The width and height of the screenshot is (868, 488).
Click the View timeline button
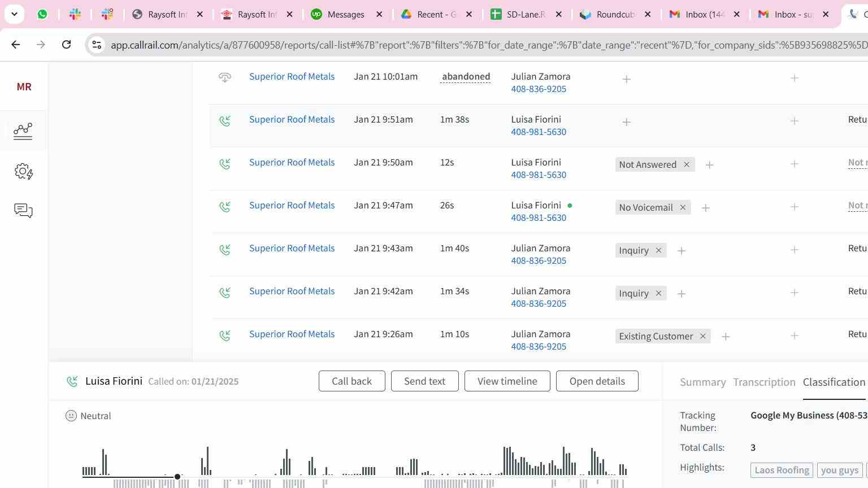[x=507, y=381]
